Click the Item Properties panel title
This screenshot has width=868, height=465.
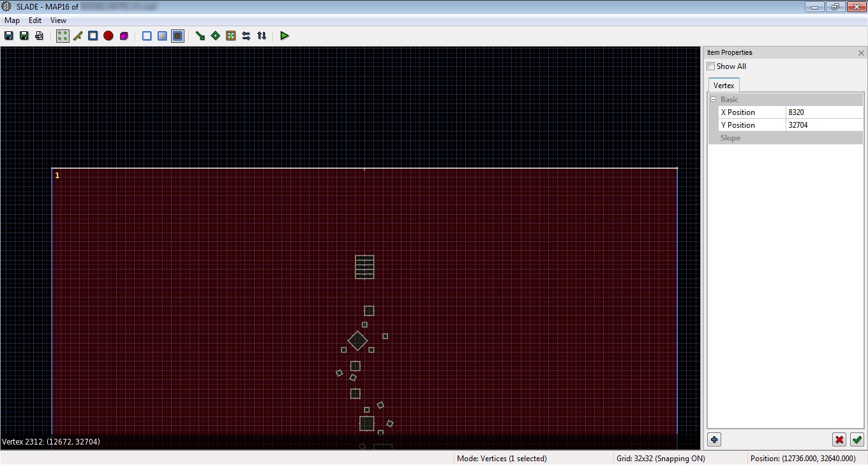click(x=730, y=52)
